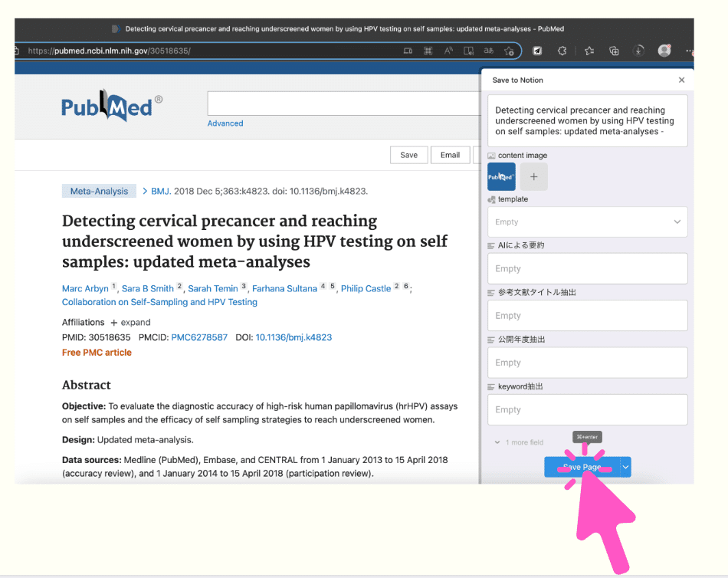728x578 pixels.
Task: Open the PMC6278587 link
Action: point(199,337)
